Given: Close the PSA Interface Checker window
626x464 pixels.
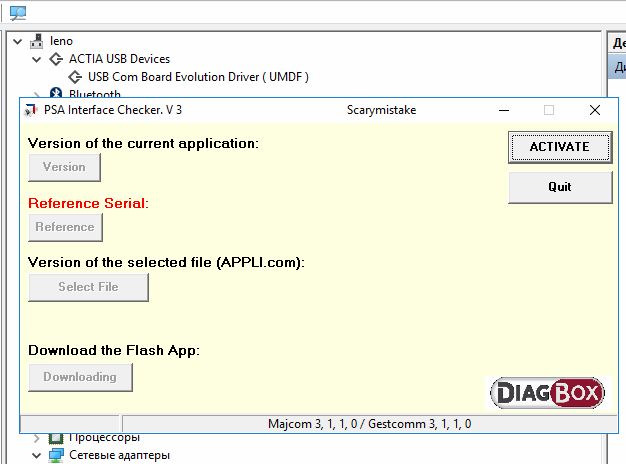Looking at the screenshot, I should (x=595, y=110).
